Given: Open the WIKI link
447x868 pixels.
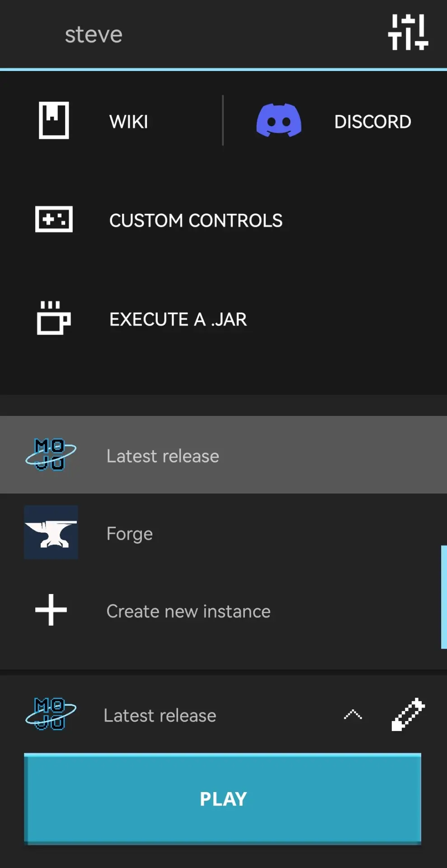Looking at the screenshot, I should 129,122.
